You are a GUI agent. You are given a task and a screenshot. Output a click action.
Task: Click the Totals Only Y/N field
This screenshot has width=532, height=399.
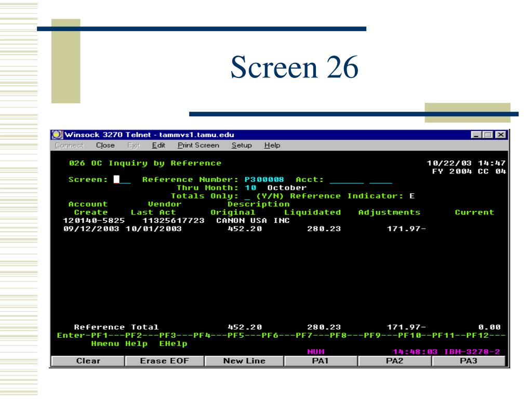tap(247, 196)
